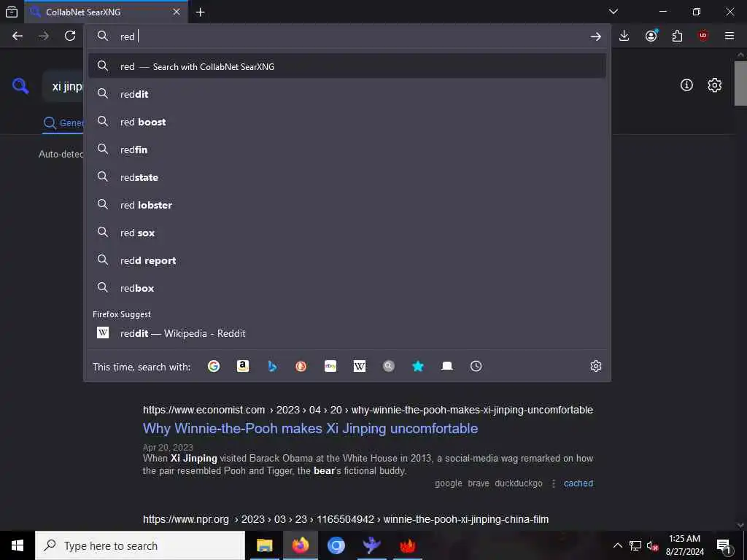Click the page vertical scrollbar thumb

(x=741, y=83)
